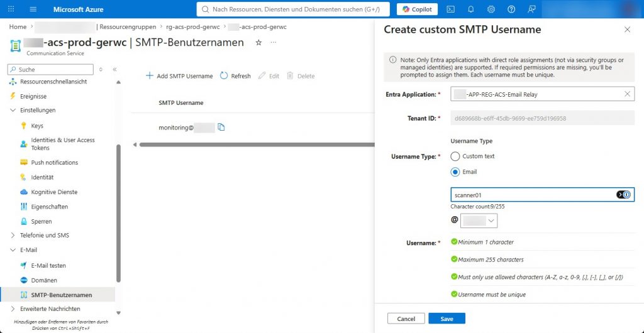This screenshot has height=333, width=644.
Task: Click the sidebar scroll up arrow
Action: 119,82
